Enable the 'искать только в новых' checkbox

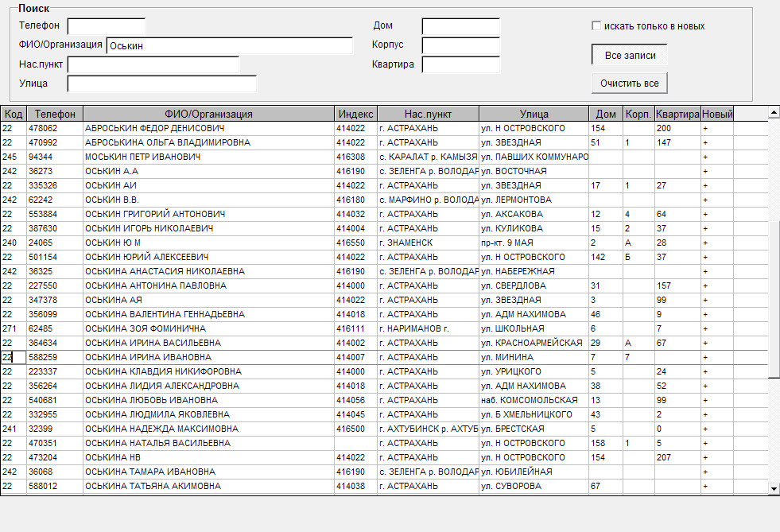(x=596, y=26)
